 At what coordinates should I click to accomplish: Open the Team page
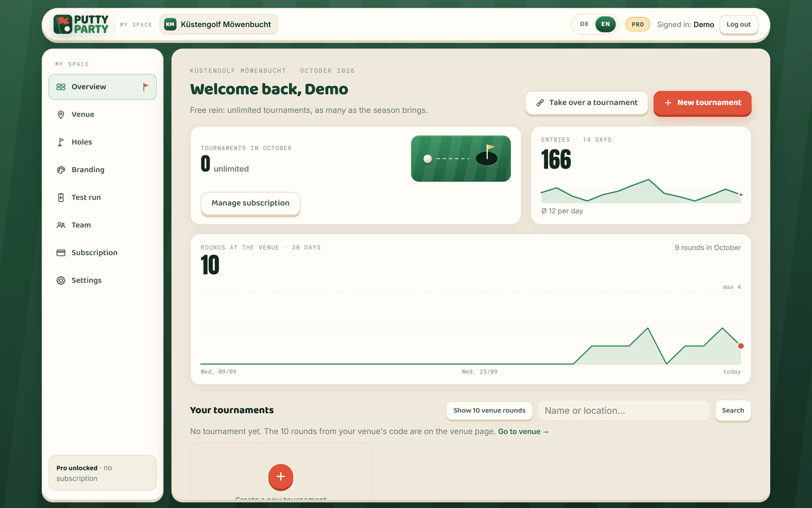pos(103,225)
